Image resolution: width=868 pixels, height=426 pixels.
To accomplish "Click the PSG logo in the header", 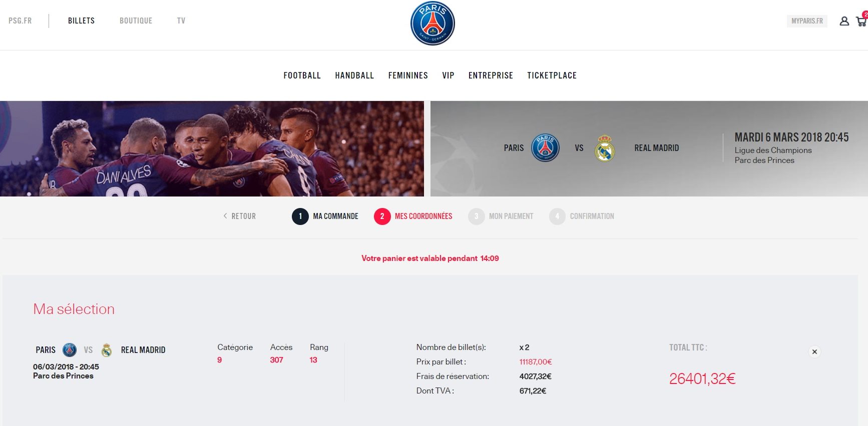I will [432, 23].
